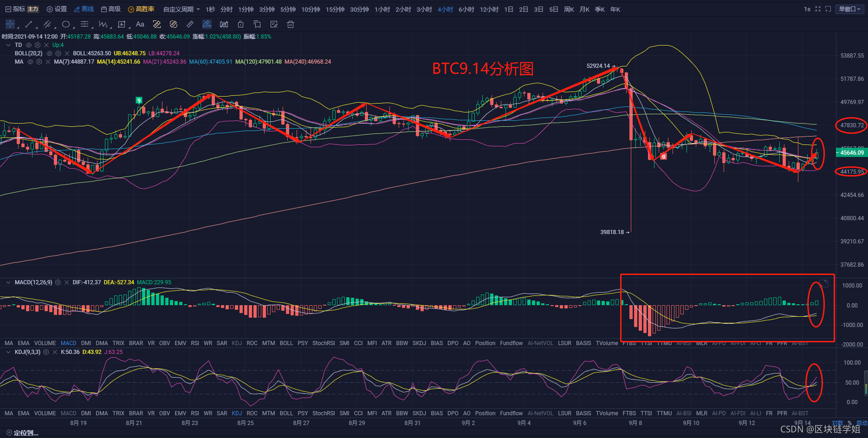The width and height of the screenshot is (868, 438).
Task: Click the right-edge vertical scrollbar handle
Action: 866,383
